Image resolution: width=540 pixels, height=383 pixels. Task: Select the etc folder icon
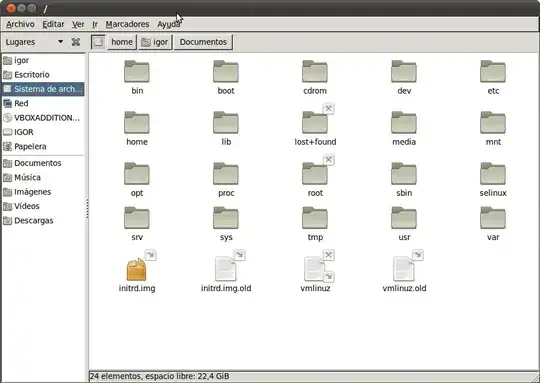click(x=493, y=72)
